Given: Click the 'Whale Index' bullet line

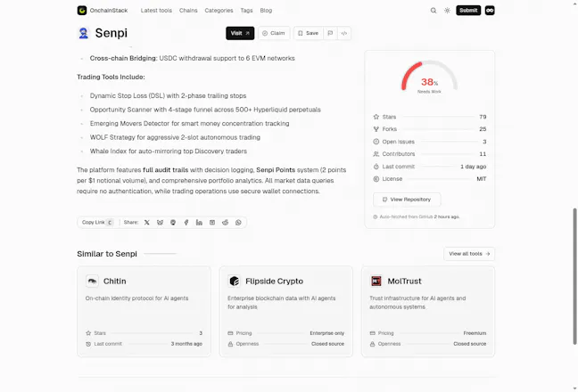Looking at the screenshot, I should click(169, 151).
